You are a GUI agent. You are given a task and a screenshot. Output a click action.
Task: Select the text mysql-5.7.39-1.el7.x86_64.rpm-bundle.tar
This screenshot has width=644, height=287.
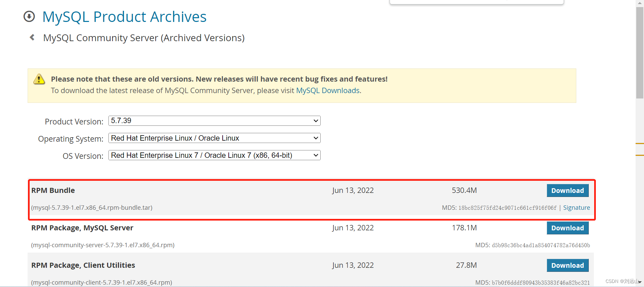(92, 208)
